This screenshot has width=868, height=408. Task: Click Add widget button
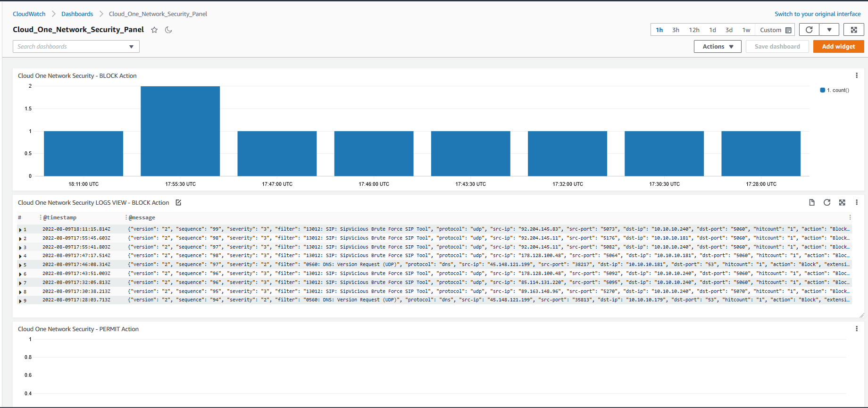838,46
